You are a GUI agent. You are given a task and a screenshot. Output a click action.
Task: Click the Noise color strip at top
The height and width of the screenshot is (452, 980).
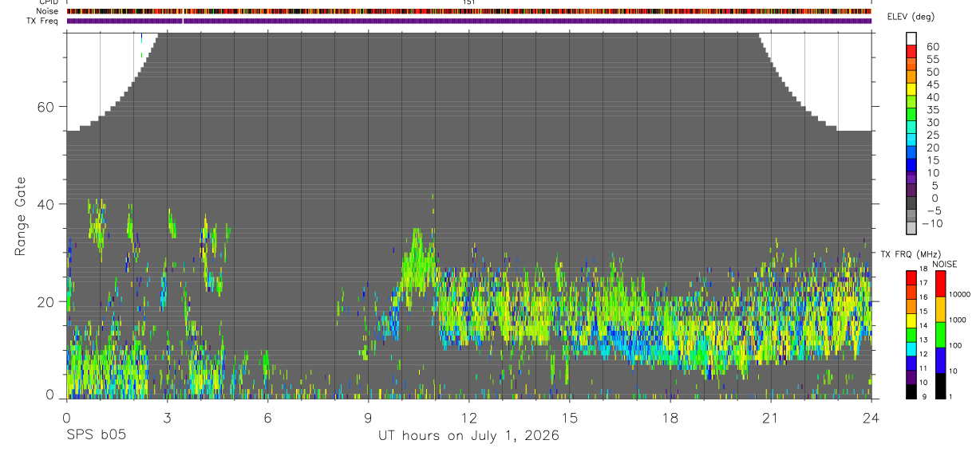(x=469, y=11)
